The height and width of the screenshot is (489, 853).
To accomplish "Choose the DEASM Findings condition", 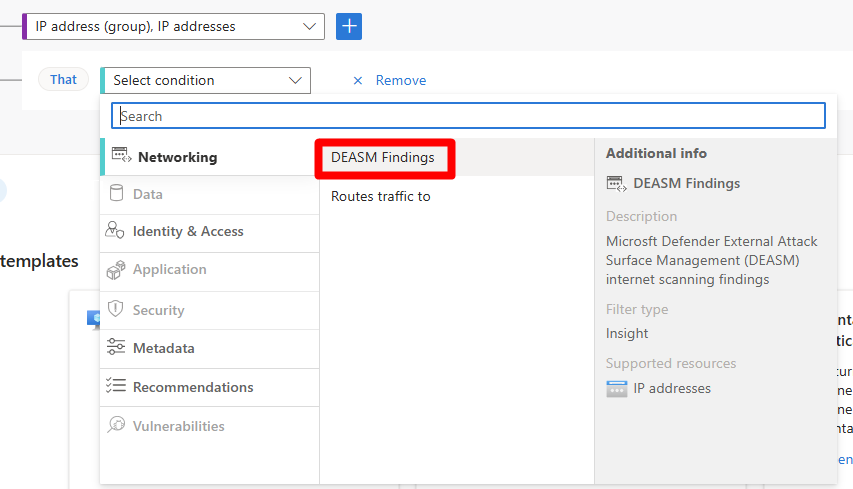I will click(383, 158).
